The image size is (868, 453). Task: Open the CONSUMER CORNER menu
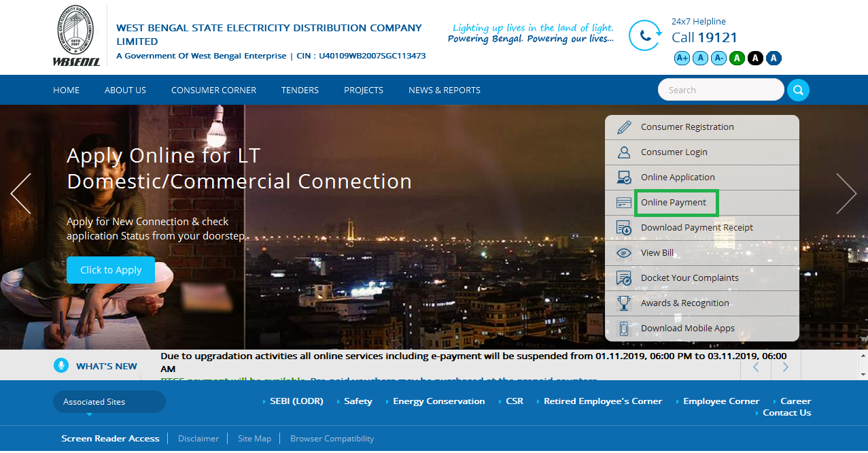pos(213,90)
